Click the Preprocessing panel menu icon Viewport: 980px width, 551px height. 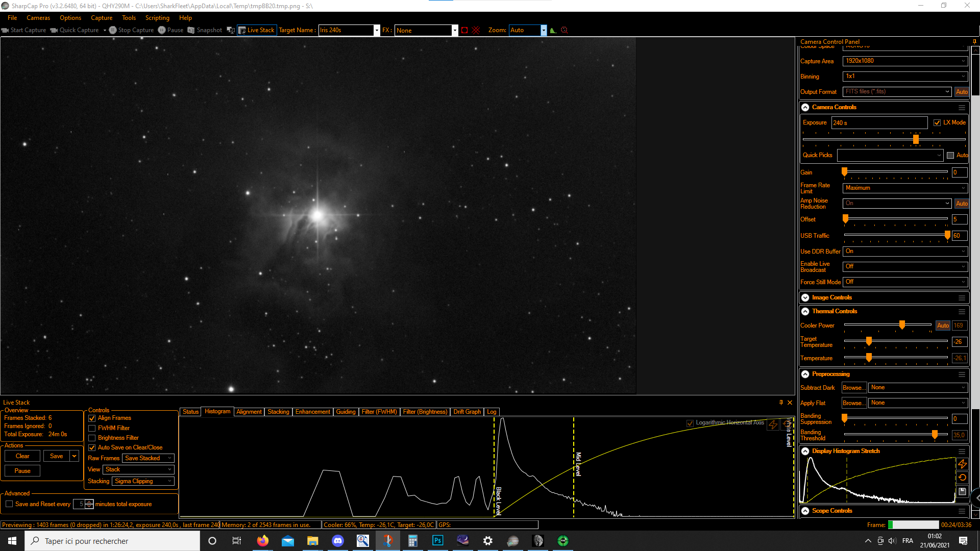coord(962,374)
